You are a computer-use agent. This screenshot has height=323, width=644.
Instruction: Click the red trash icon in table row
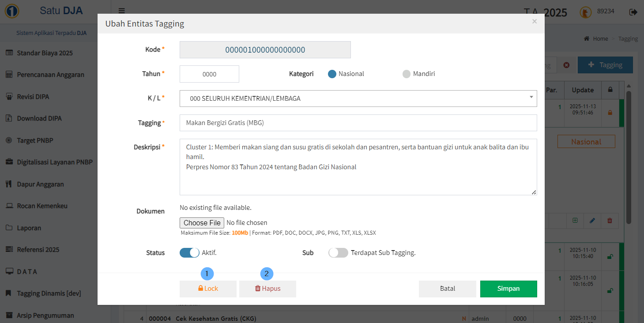(610, 220)
